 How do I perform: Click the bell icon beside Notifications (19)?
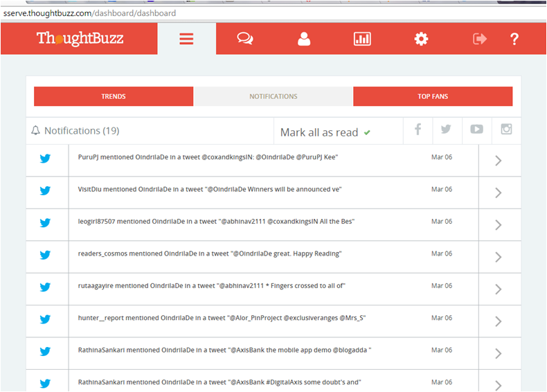point(35,130)
